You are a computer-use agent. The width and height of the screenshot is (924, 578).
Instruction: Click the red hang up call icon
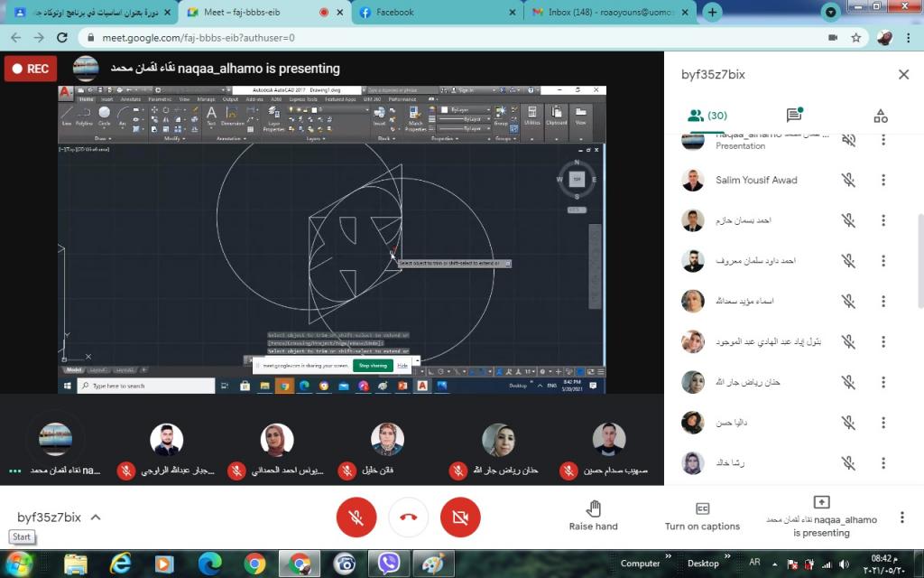click(x=408, y=517)
